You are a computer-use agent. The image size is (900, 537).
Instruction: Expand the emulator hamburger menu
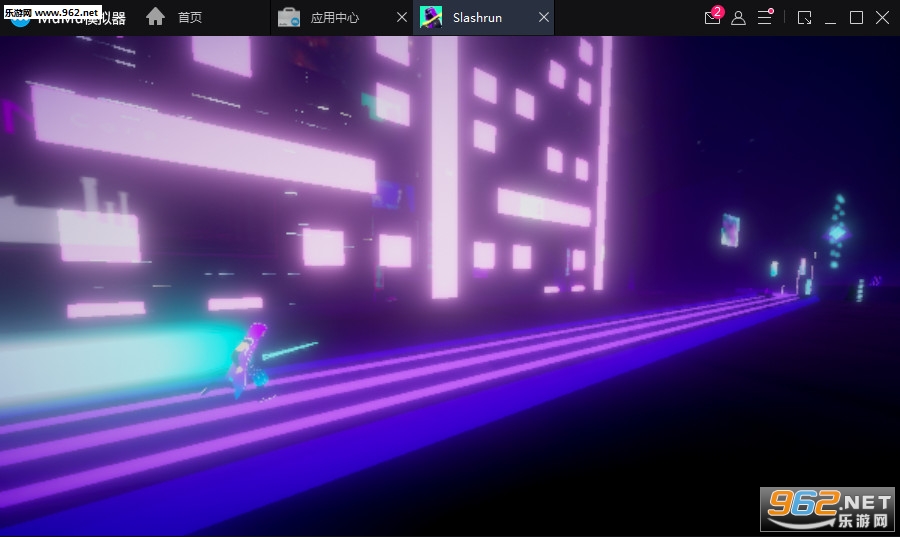764,18
